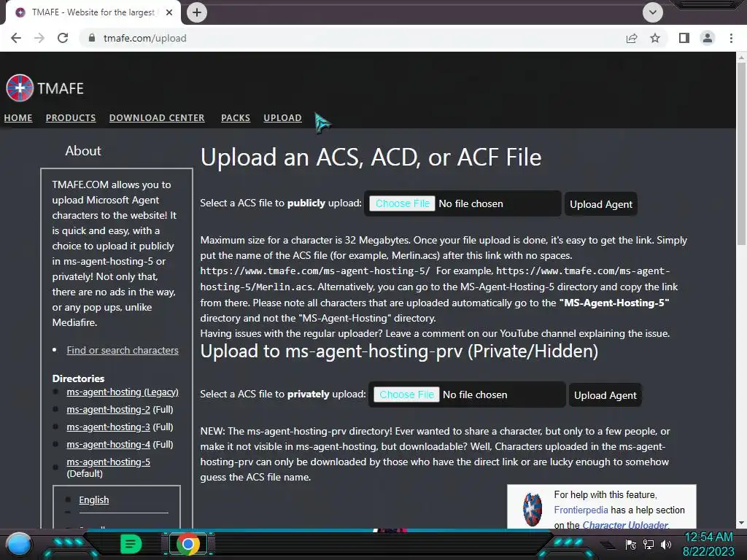747x560 pixels.
Task: Click the taskbar clock showing 12:54 AM
Action: 708,544
